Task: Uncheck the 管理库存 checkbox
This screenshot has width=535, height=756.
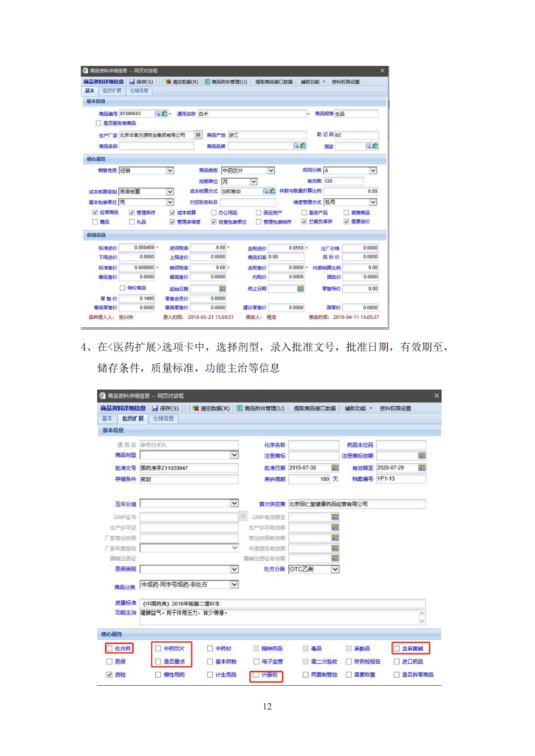Action: (132, 213)
